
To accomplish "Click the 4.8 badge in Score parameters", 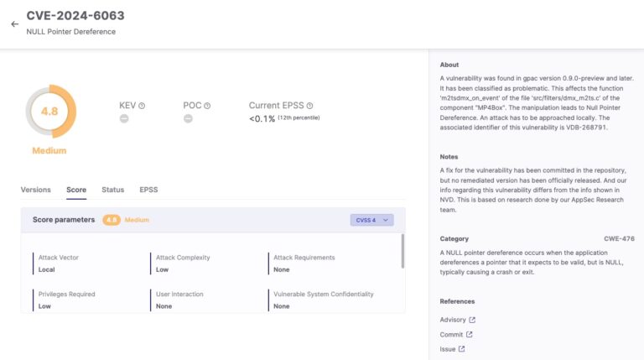I will click(112, 220).
